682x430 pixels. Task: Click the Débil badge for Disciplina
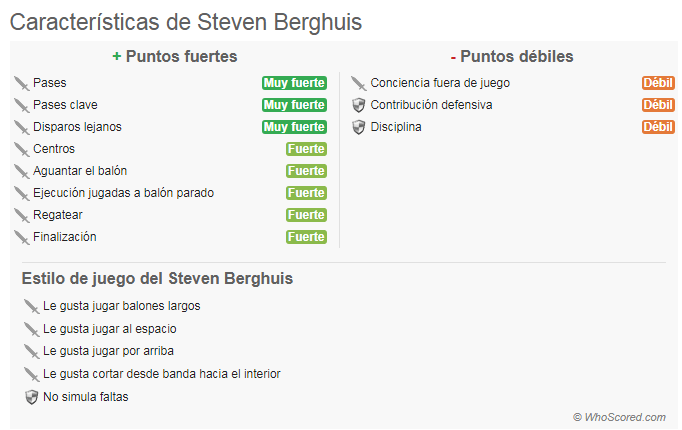658,127
